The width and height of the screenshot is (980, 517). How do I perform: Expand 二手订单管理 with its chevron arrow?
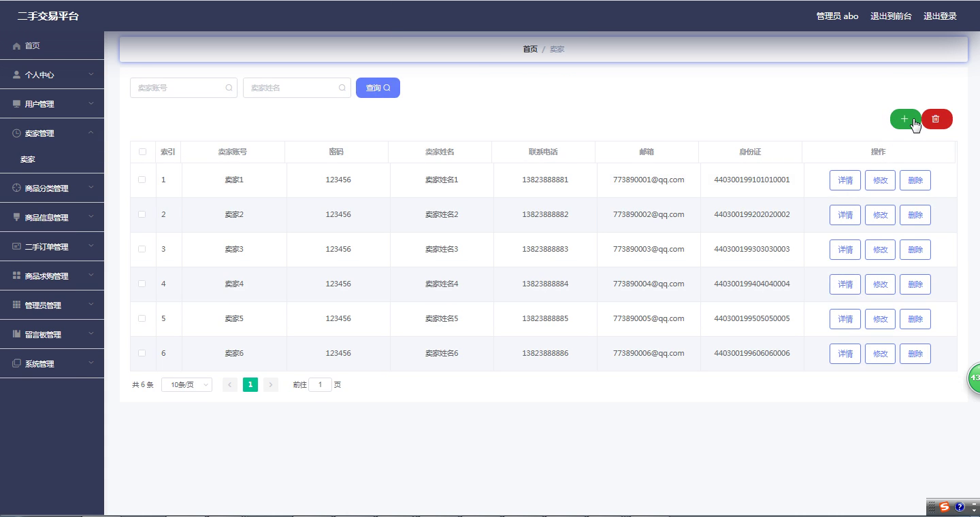point(91,246)
